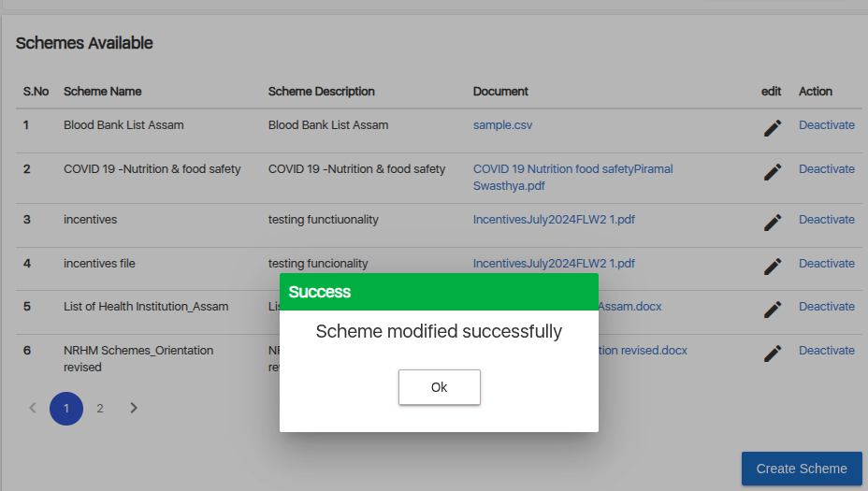
Task: Click the Create Scheme button
Action: point(802,469)
